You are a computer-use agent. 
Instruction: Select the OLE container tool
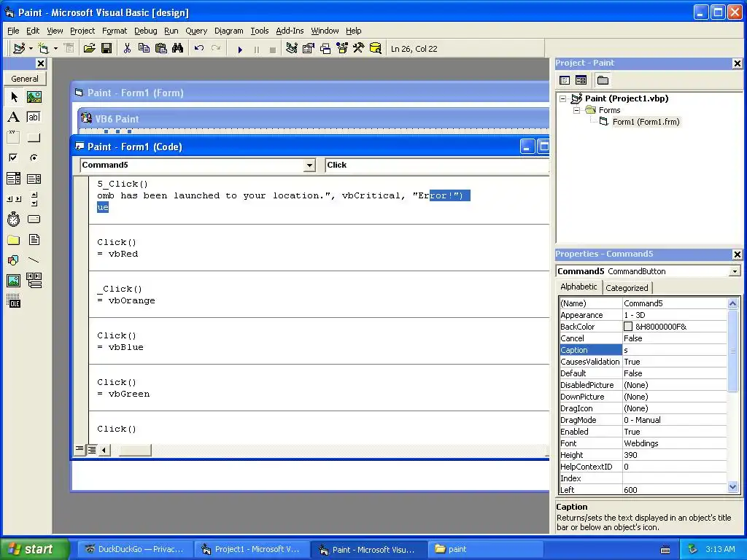[x=14, y=301]
